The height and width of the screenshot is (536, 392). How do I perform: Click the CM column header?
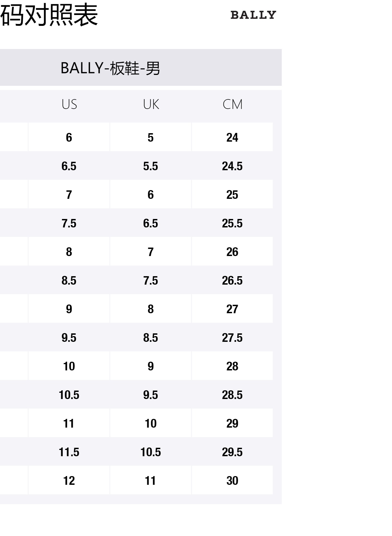point(232,104)
